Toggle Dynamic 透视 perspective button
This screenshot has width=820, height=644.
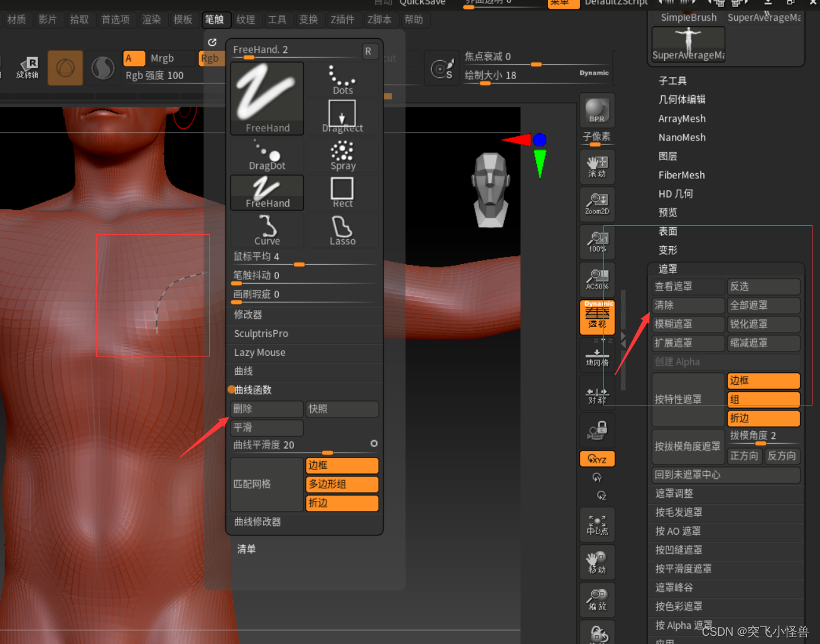597,316
